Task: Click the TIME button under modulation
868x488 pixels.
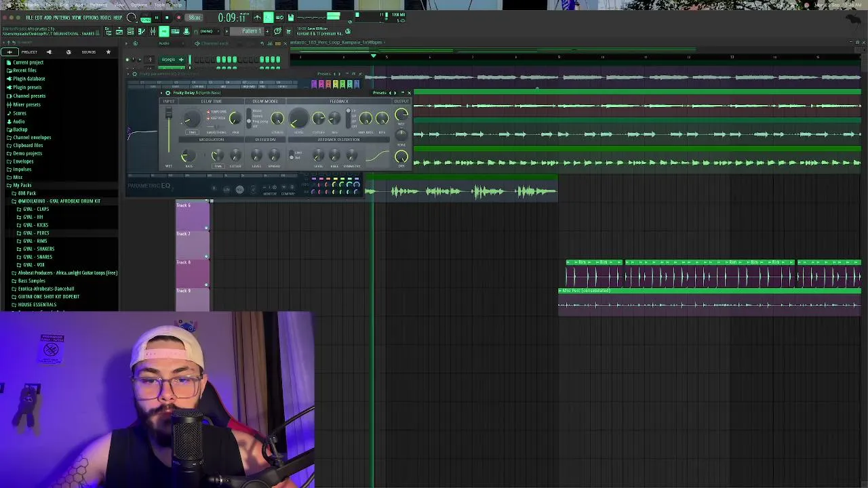Action: click(x=218, y=166)
